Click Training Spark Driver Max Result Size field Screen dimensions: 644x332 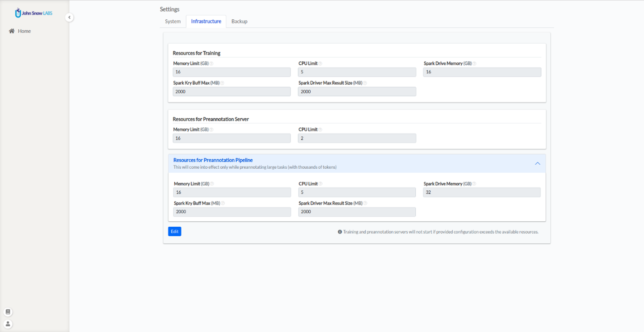point(357,92)
